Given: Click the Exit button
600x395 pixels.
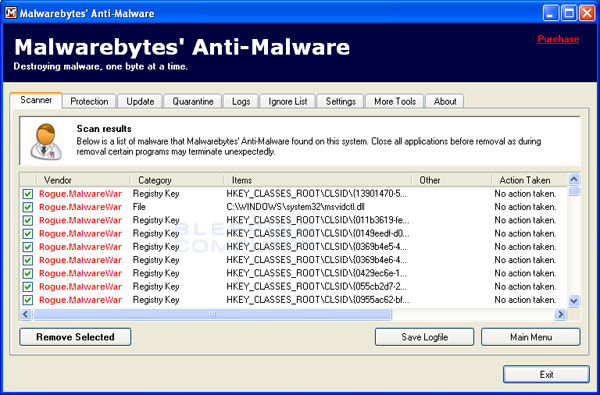Looking at the screenshot, I should [546, 374].
